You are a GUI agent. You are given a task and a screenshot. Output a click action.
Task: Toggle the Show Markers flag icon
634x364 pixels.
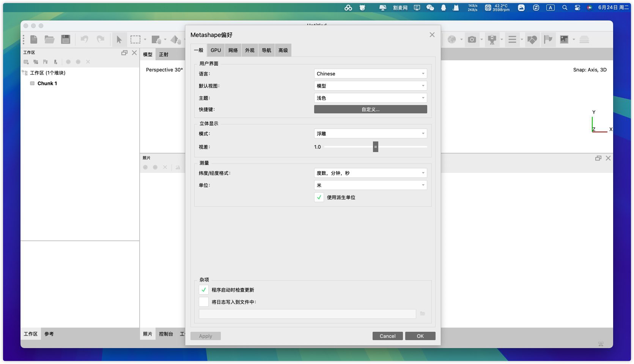point(548,39)
